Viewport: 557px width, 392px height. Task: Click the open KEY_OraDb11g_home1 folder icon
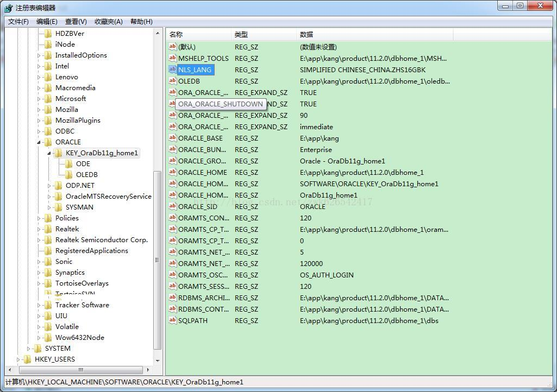(x=58, y=153)
